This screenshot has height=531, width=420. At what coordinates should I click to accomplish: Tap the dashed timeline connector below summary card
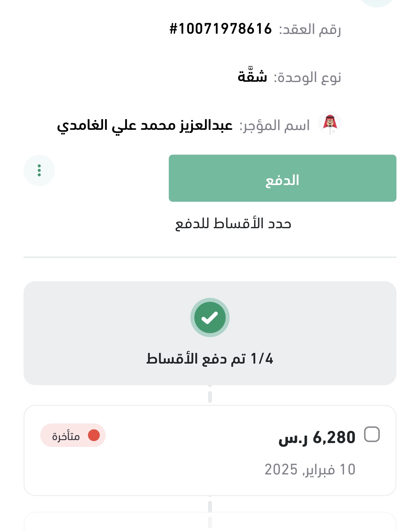pyautogui.click(x=210, y=395)
